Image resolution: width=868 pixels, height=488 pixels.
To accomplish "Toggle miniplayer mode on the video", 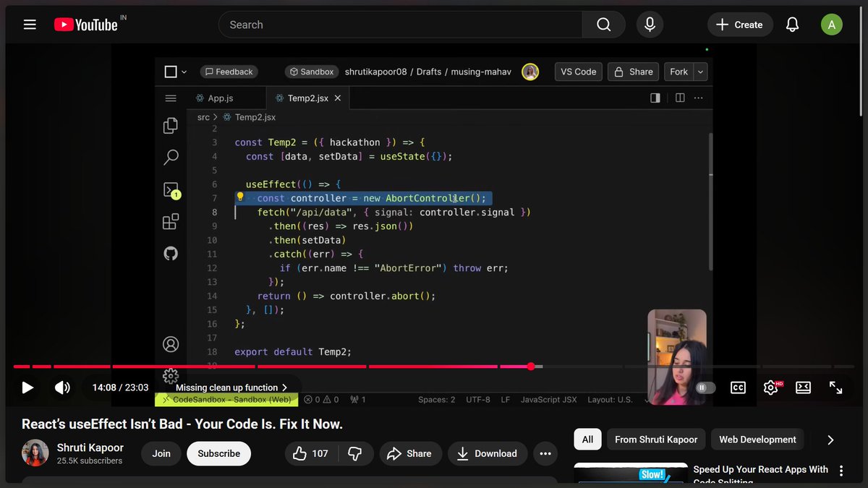I will click(803, 388).
